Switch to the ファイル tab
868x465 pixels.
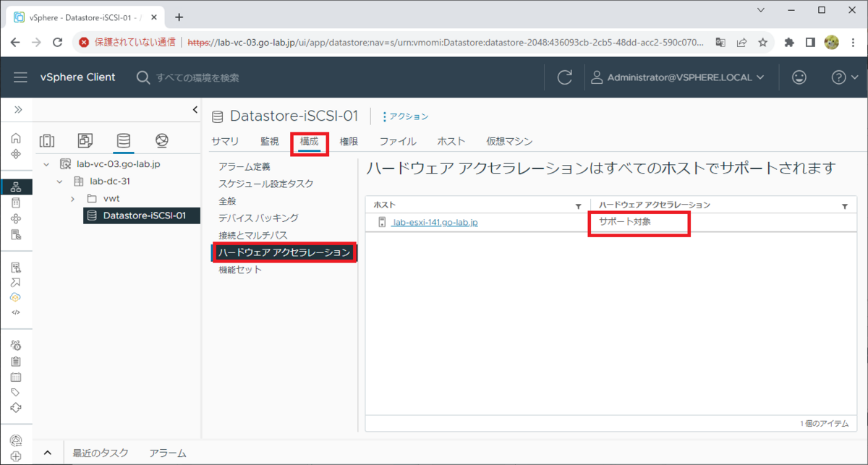pos(397,141)
